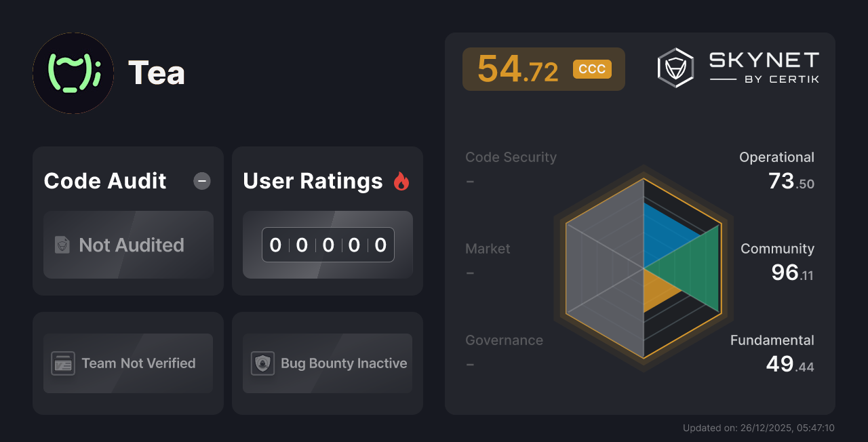868x442 pixels.
Task: Open the Code Audit section
Action: pos(128,220)
